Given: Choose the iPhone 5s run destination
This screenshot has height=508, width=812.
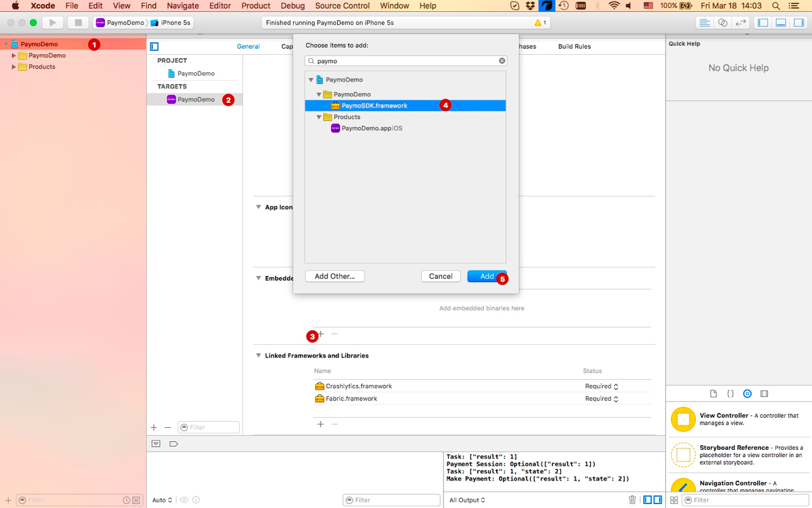Looking at the screenshot, I should pyautogui.click(x=170, y=23).
